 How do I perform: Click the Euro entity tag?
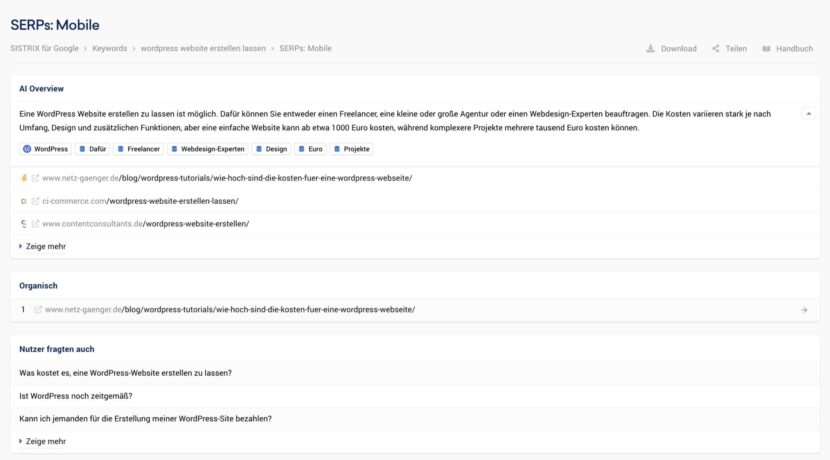(310, 149)
